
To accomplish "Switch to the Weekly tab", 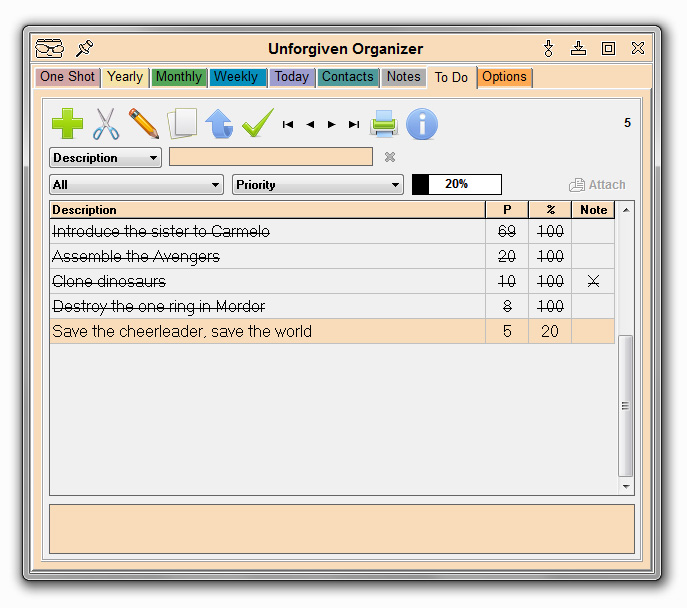I will (237, 77).
